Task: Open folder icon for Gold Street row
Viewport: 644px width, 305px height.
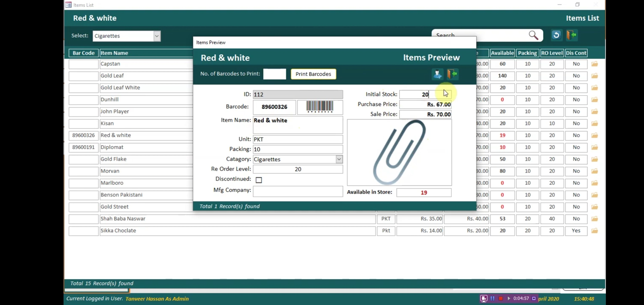Action: tap(595, 207)
